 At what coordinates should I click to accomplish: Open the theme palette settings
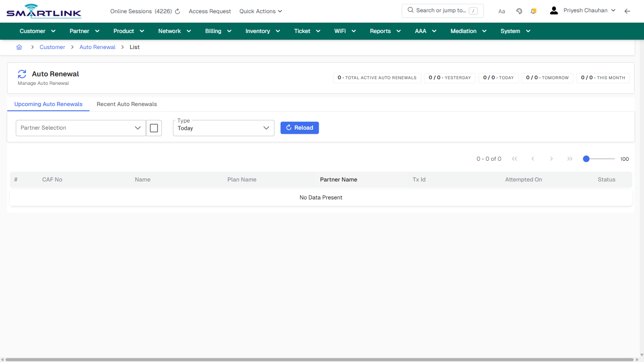[519, 11]
